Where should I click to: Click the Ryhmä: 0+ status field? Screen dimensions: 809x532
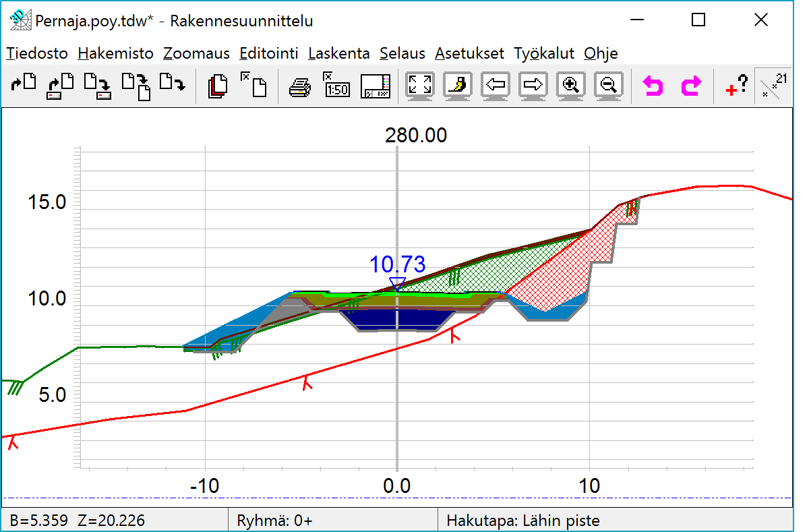tap(274, 521)
